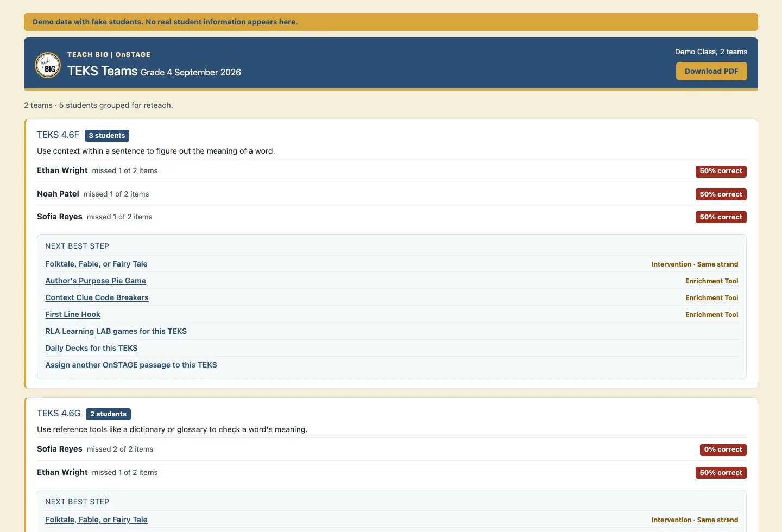The height and width of the screenshot is (532, 782).
Task: Click the TEKS 4.6G heading
Action: click(59, 413)
